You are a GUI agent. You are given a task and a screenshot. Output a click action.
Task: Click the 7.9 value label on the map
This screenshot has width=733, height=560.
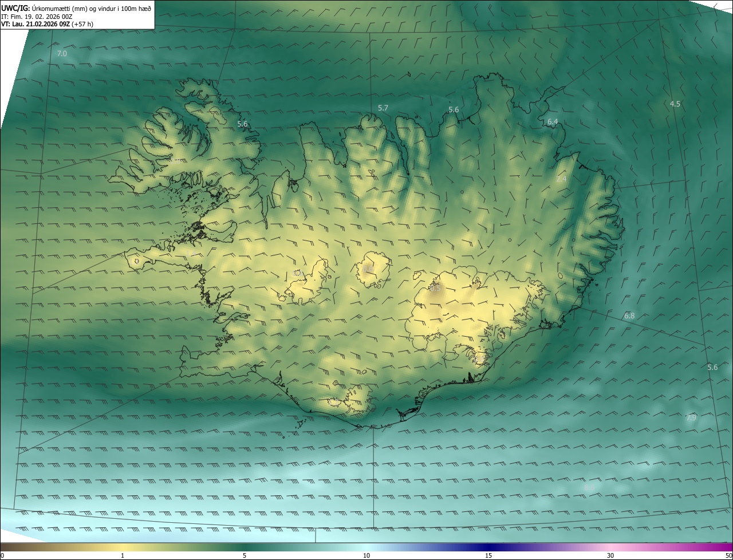point(691,418)
